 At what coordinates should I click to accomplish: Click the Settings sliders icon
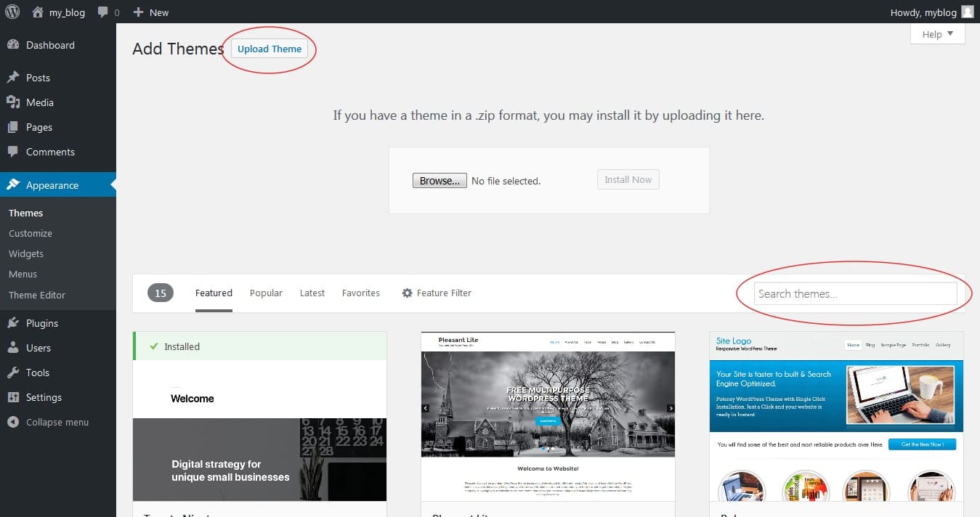tap(13, 397)
